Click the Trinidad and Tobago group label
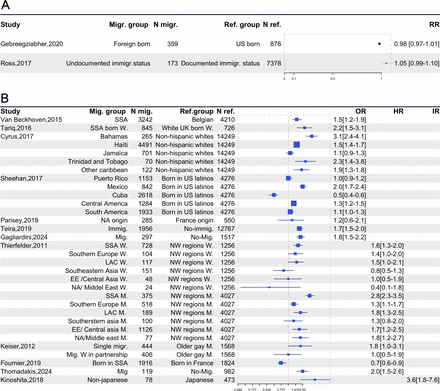 point(98,162)
